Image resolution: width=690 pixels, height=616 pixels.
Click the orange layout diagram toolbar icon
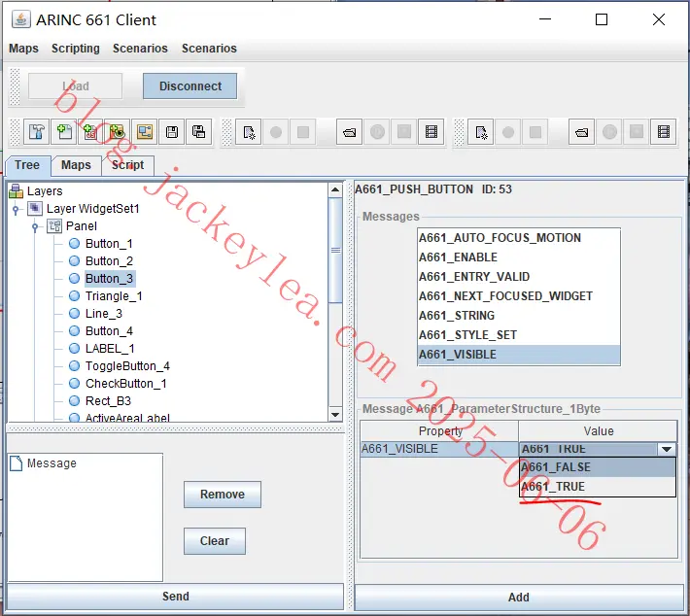pos(145,131)
